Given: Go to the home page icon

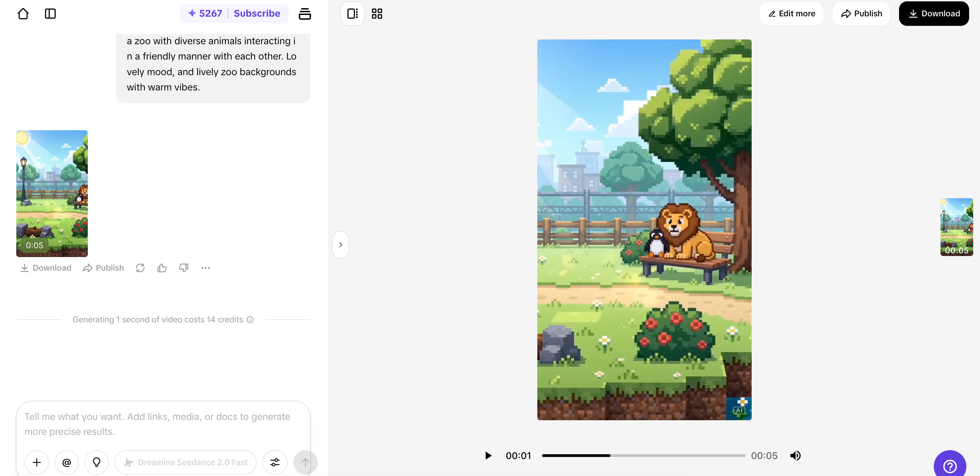Looking at the screenshot, I should tap(23, 14).
